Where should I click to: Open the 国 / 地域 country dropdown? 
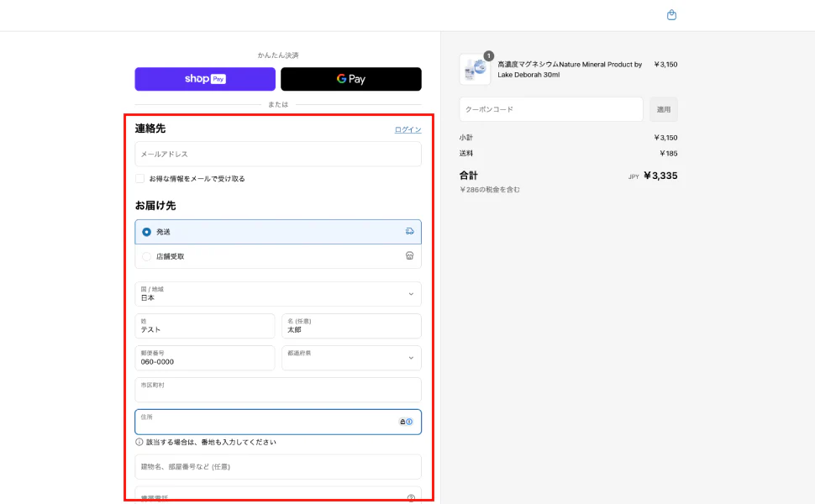[277, 294]
